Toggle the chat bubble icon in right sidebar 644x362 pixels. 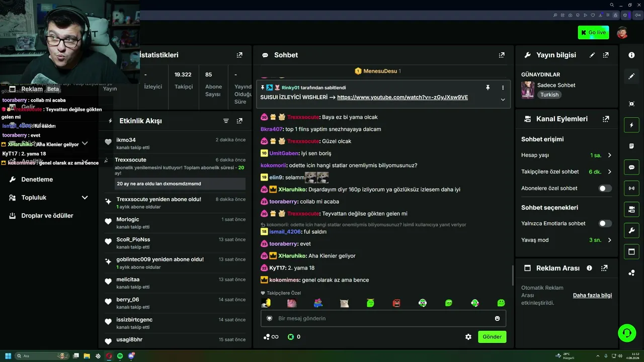pos(631,167)
